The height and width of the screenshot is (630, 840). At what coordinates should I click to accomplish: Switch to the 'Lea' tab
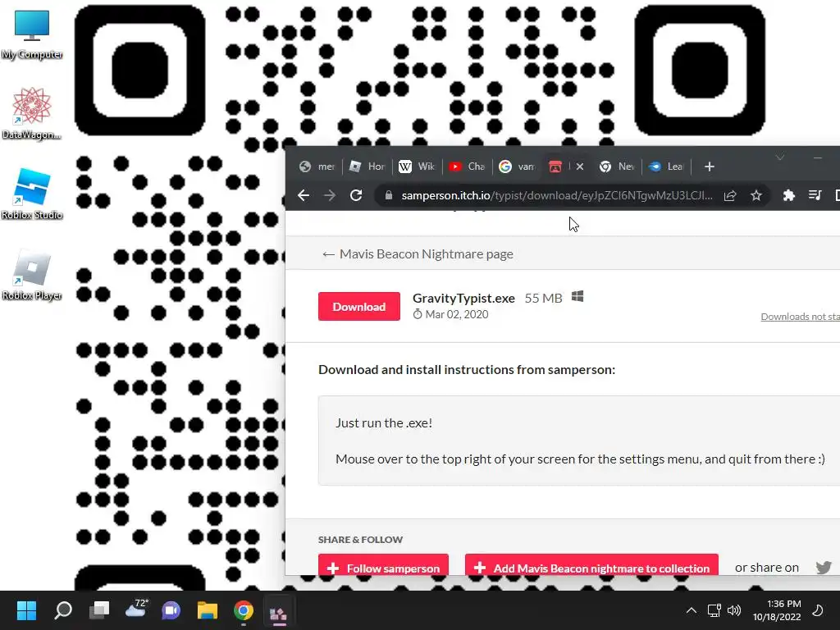point(666,167)
